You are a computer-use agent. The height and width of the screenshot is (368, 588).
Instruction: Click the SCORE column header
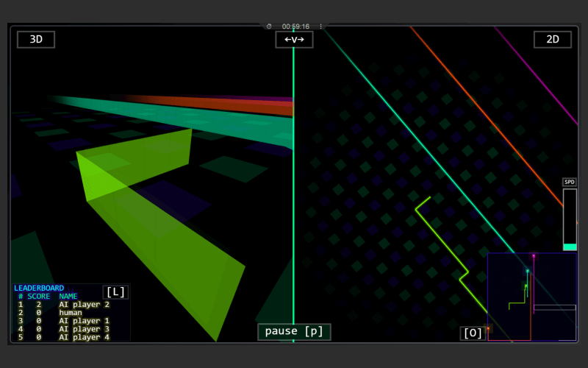tap(40, 296)
